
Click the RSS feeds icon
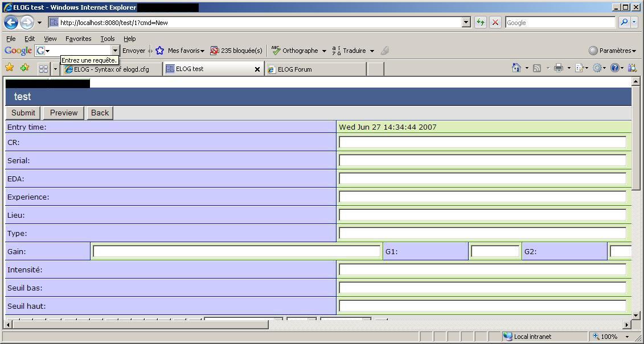pos(537,68)
